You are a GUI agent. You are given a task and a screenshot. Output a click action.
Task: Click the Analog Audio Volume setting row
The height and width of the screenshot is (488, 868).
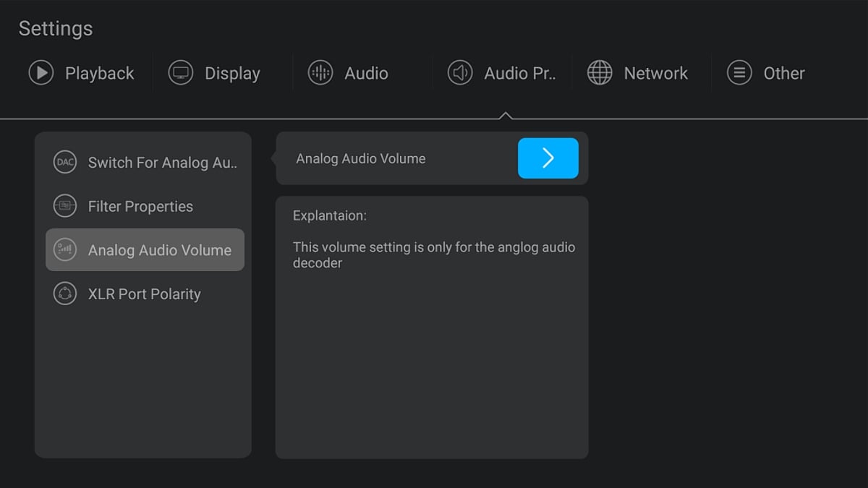coord(361,159)
